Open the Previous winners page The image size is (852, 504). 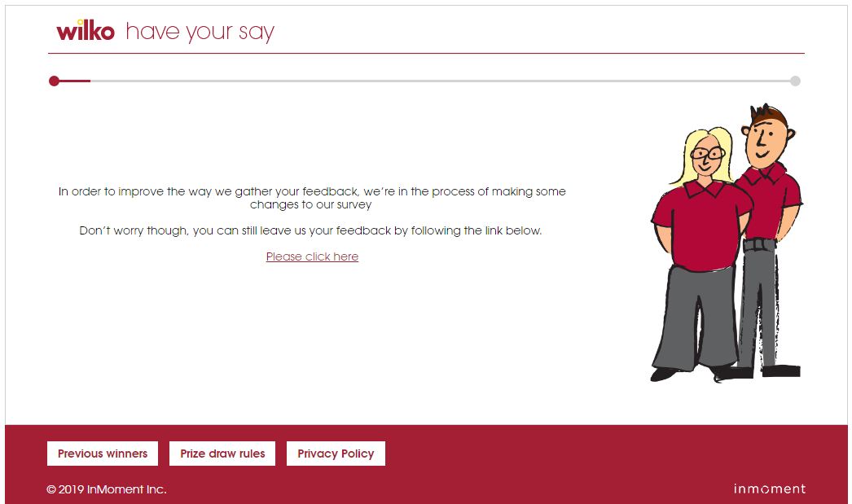coord(103,454)
